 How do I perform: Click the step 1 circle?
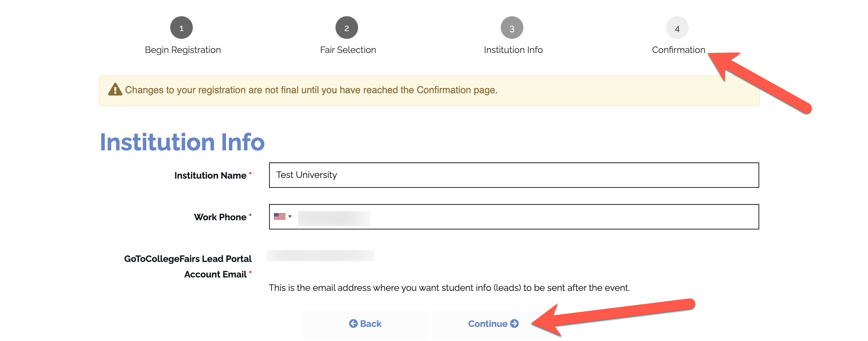182,28
